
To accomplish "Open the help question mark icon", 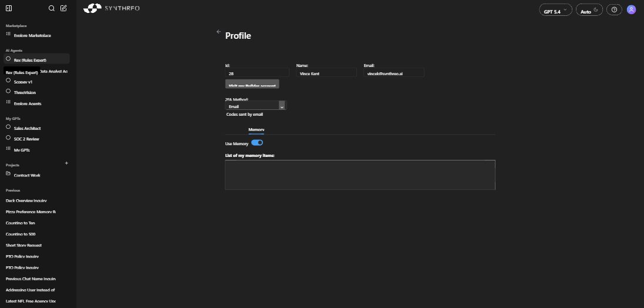I will click(614, 10).
